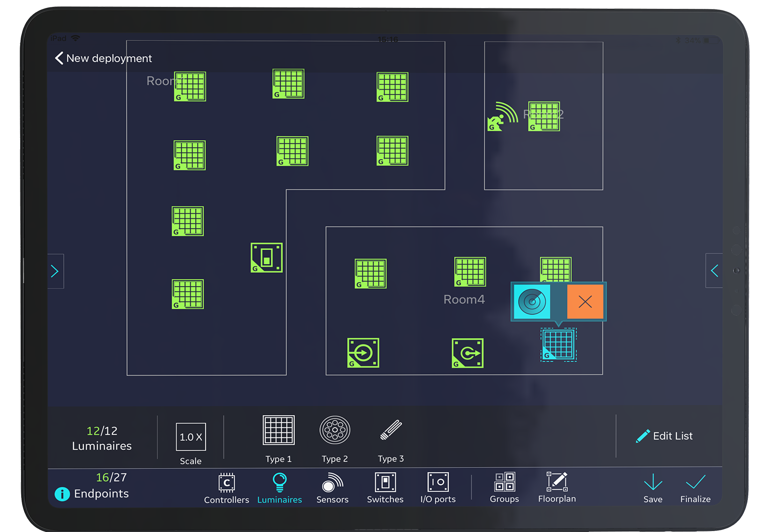Select the luminaire above the Room4 label

click(470, 271)
